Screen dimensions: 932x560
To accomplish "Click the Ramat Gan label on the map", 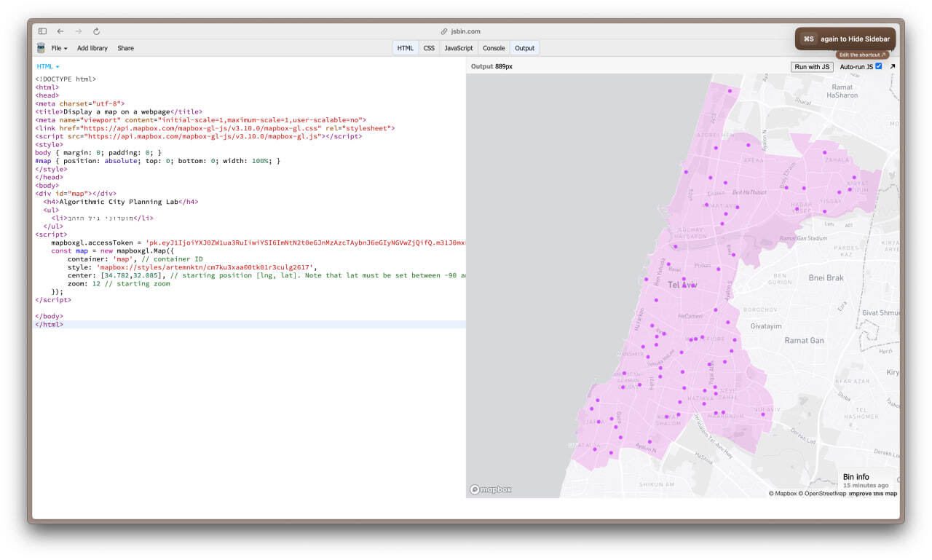I will pos(804,340).
